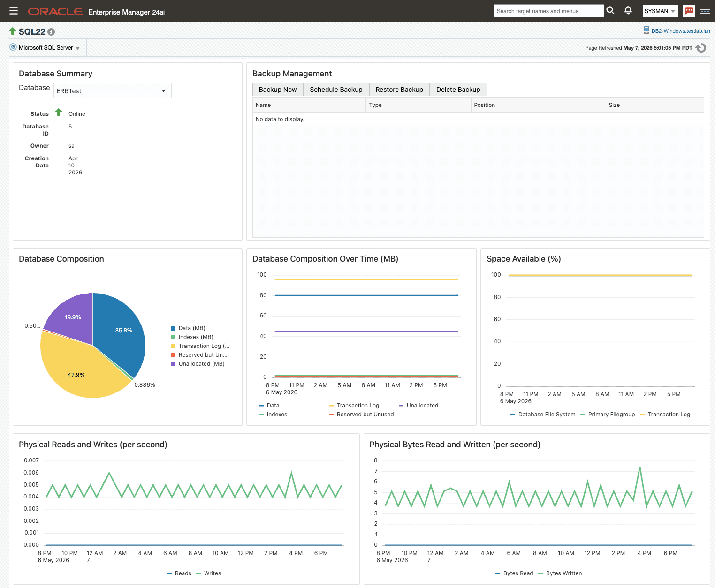The image size is (715, 588).
Task: Toggle Bytes Written series in the legend
Action: click(560, 573)
